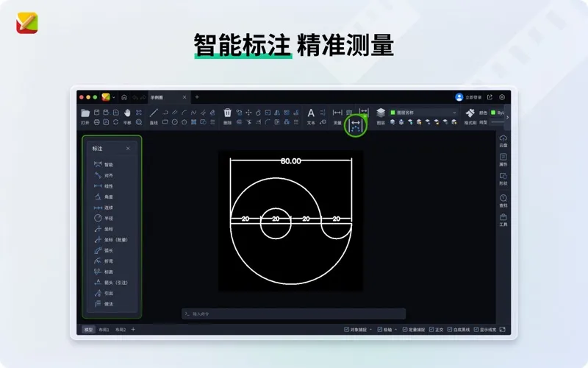The height and width of the screenshot is (368, 588).
Task: Toggle the 白底黑线 checkbox
Action: [450, 330]
